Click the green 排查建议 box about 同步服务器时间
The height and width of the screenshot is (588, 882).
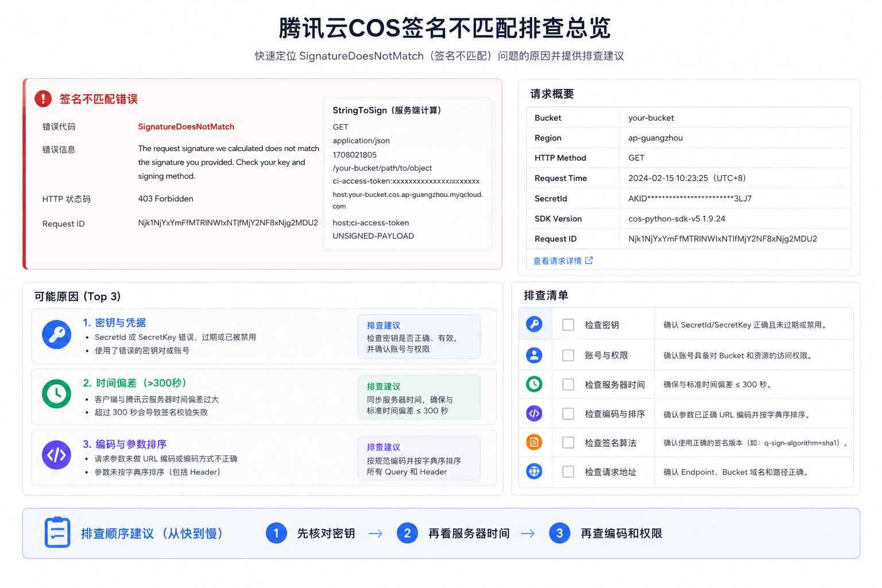pyautogui.click(x=419, y=397)
